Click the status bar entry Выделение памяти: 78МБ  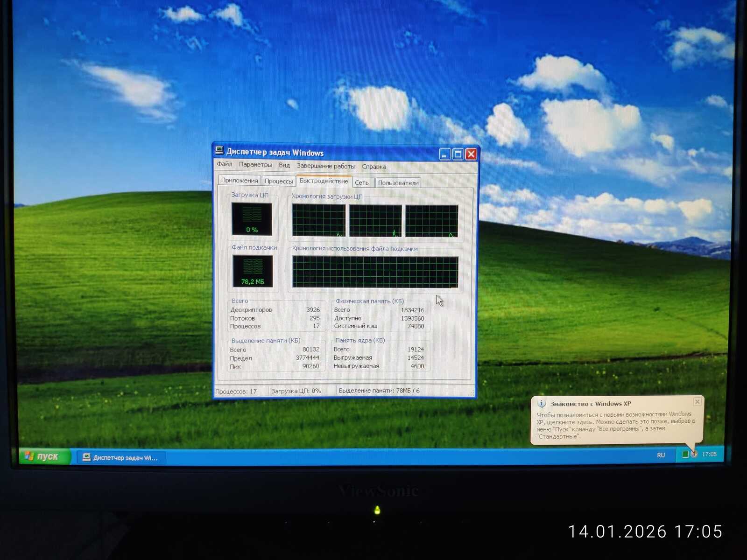[x=379, y=391]
